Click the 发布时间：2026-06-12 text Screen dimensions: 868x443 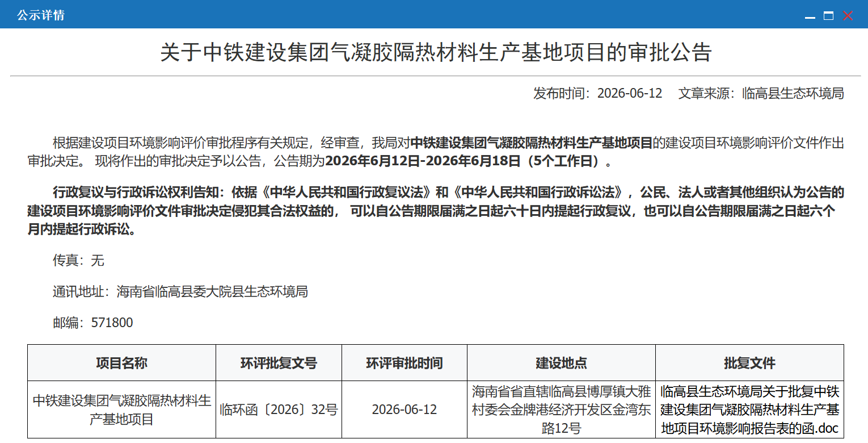click(598, 93)
